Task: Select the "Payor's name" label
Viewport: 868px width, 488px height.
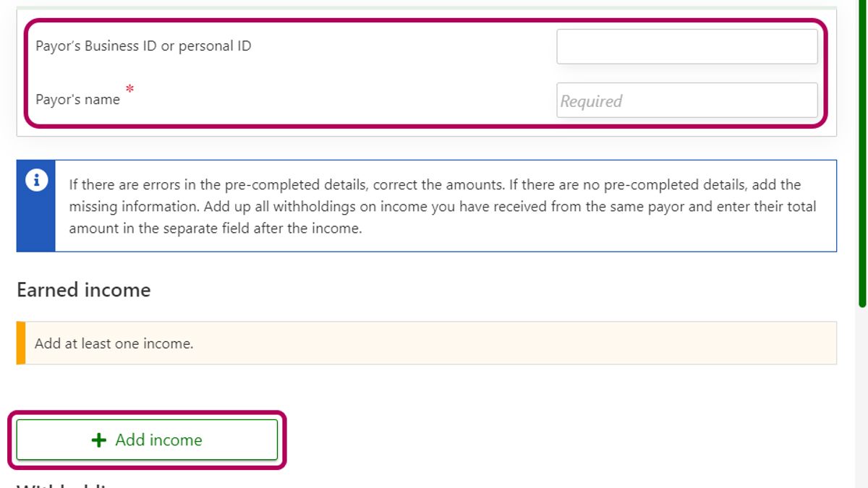Action: (x=77, y=100)
